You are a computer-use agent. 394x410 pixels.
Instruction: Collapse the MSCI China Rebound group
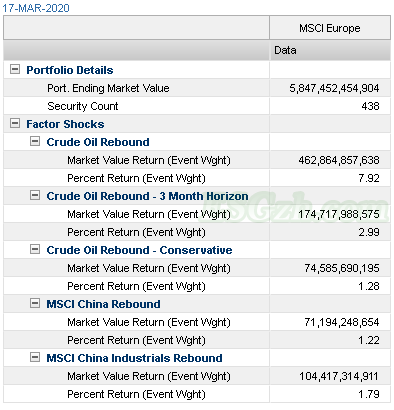pyautogui.click(x=35, y=303)
